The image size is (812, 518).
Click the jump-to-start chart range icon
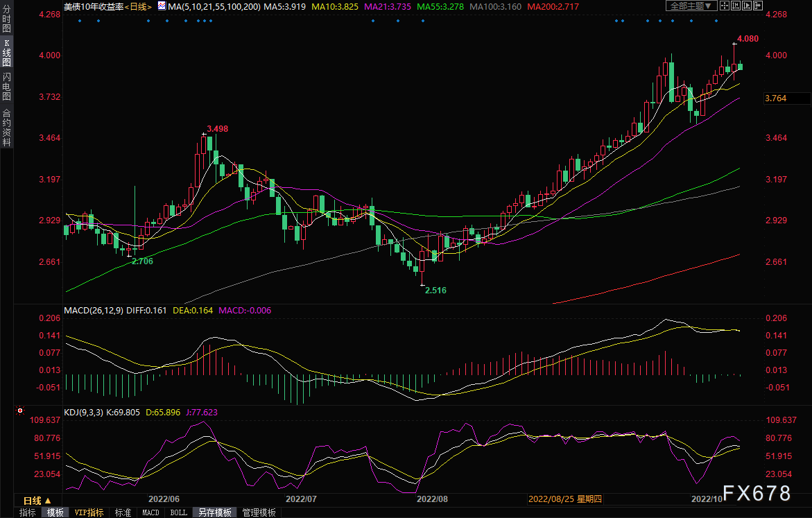point(736,6)
